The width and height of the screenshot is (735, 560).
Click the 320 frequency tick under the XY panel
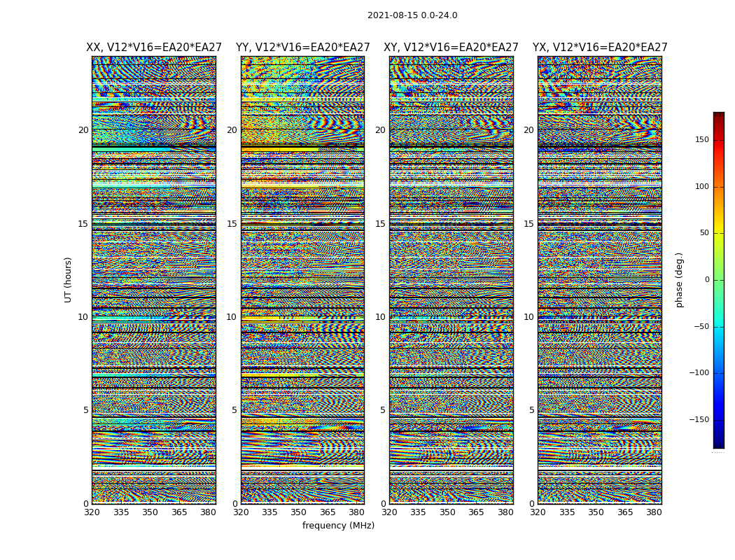point(389,512)
